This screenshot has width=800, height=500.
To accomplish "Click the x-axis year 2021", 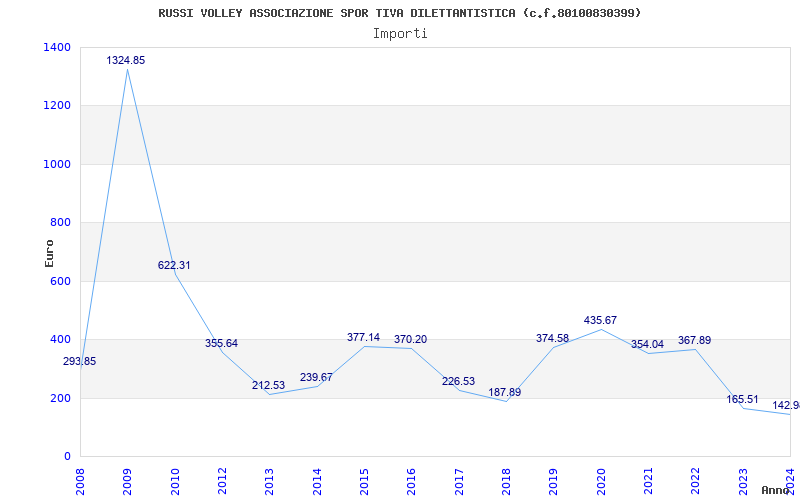I will (648, 481).
